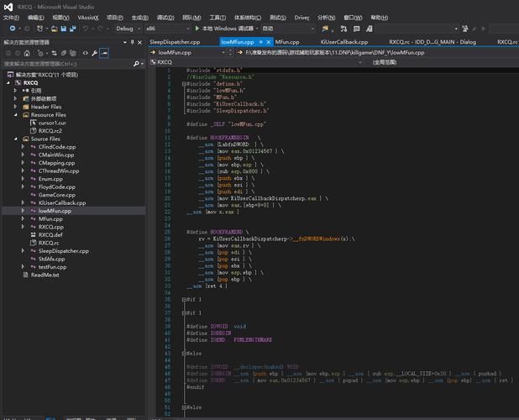Expand the Header Files folder
The width and height of the screenshot is (519, 420).
pyautogui.click(x=15, y=107)
